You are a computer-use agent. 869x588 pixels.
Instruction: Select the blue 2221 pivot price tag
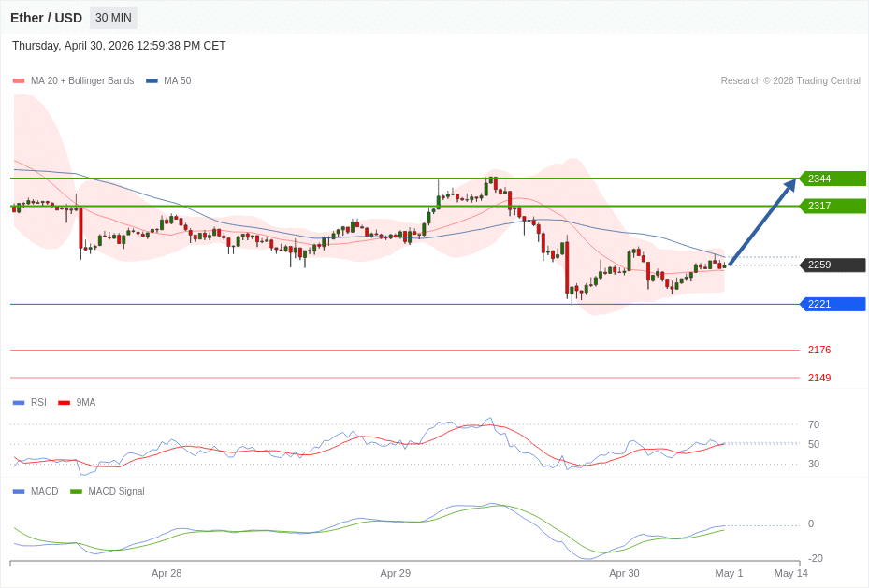click(833, 304)
